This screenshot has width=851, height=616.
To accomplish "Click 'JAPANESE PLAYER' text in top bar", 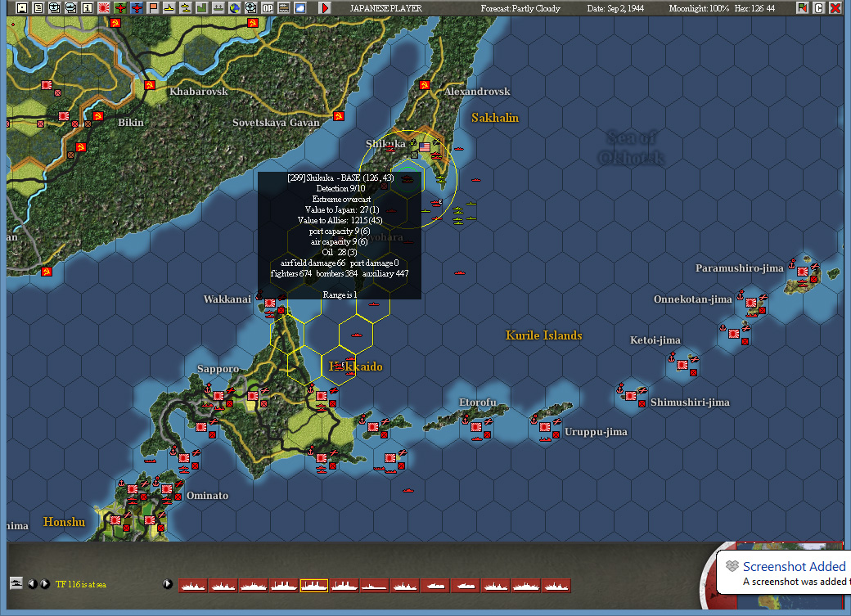I will (x=386, y=8).
